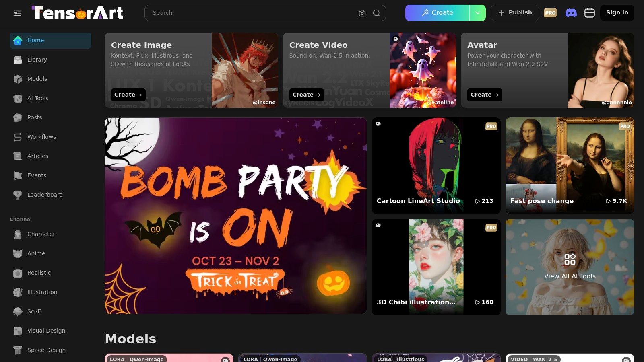Open the TensorArt logo homepage
Viewport: 644px width, 362px height.
click(77, 13)
